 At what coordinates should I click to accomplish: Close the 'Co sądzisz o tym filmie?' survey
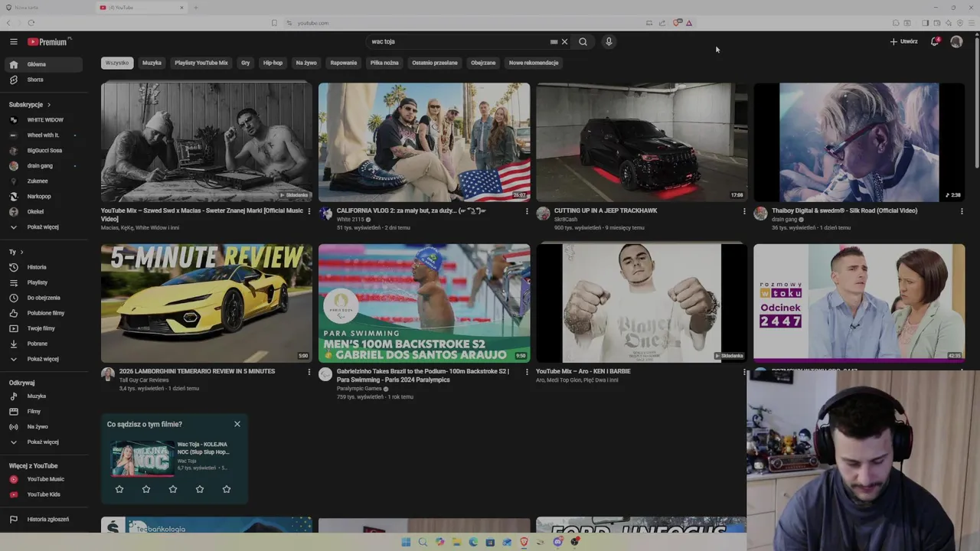[x=237, y=424]
